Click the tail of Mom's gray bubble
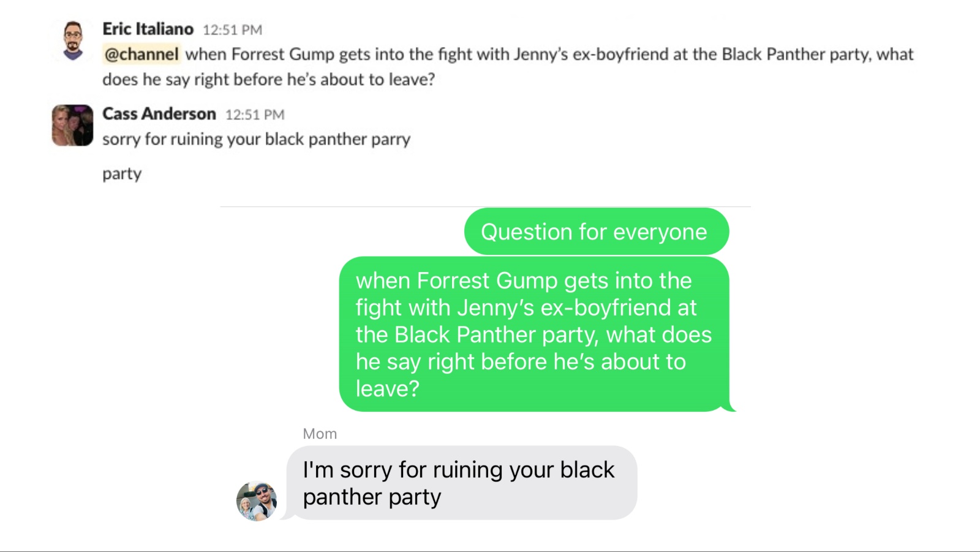Image resolution: width=980 pixels, height=552 pixels. coord(286,516)
